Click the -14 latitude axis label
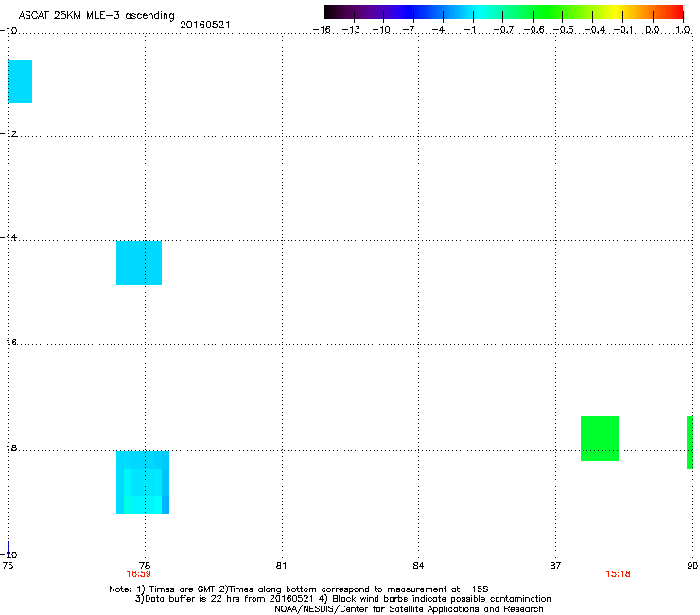 (9, 237)
